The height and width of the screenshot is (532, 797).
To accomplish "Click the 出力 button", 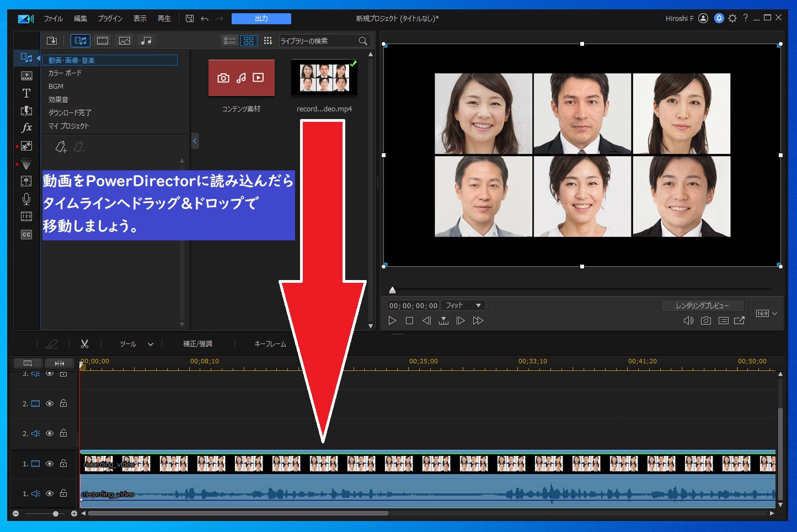I will coord(261,18).
